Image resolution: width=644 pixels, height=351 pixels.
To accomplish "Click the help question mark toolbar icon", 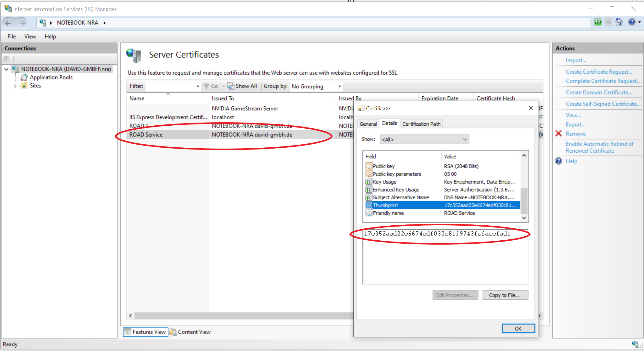I will 632,22.
